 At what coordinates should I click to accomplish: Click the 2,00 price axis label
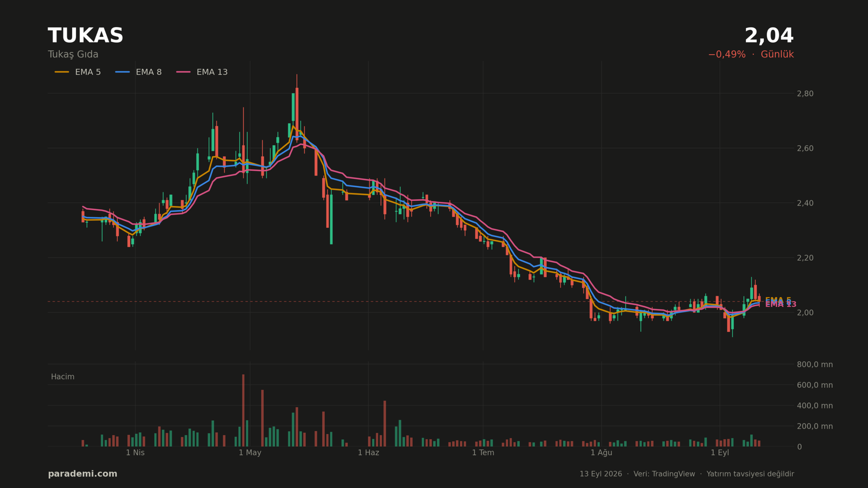[x=805, y=313]
